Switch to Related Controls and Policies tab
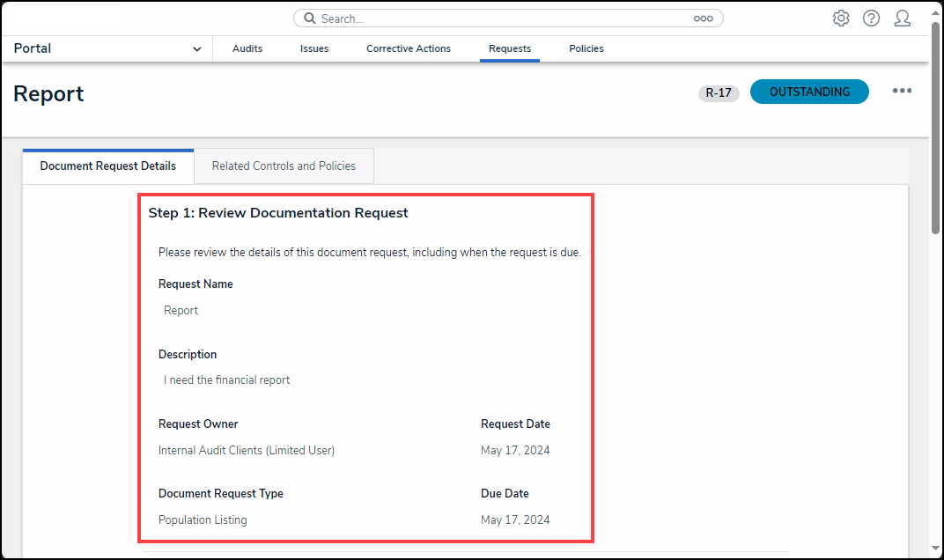 (x=284, y=166)
